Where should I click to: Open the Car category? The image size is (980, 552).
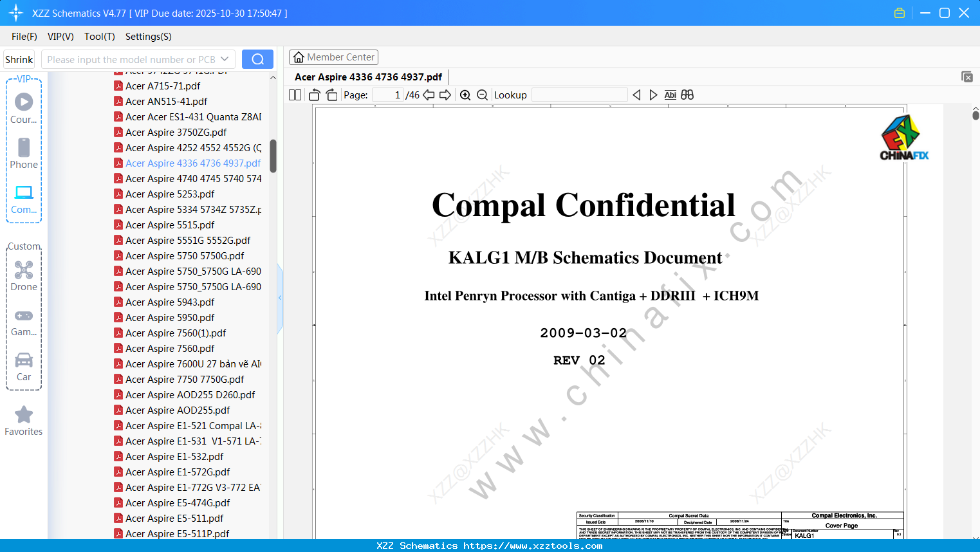tap(24, 366)
